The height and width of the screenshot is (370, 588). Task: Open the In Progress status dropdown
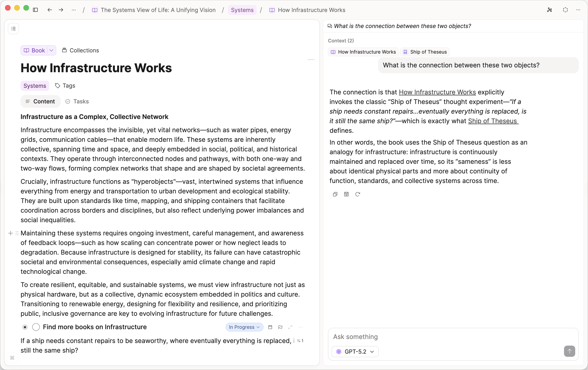coord(244,327)
